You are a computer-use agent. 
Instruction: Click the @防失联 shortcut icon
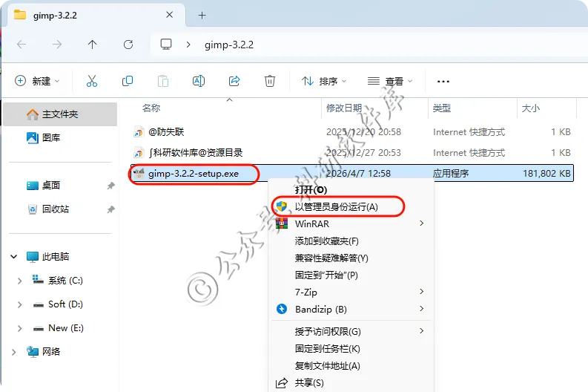pyautogui.click(x=139, y=132)
